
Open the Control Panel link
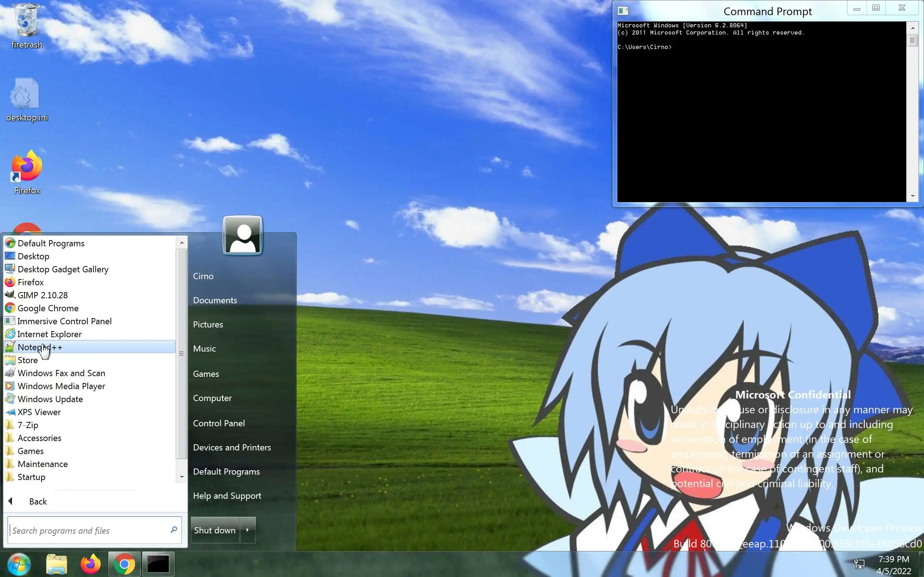219,423
